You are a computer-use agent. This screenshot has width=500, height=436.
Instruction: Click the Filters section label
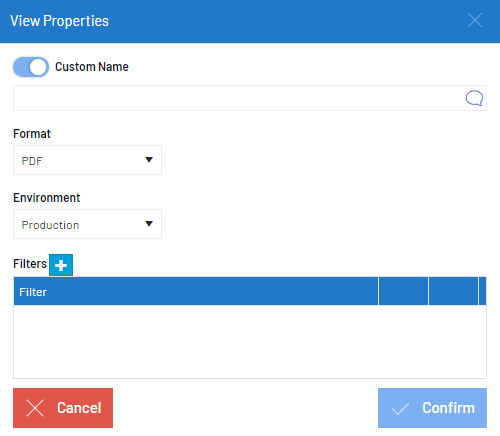[x=30, y=264]
